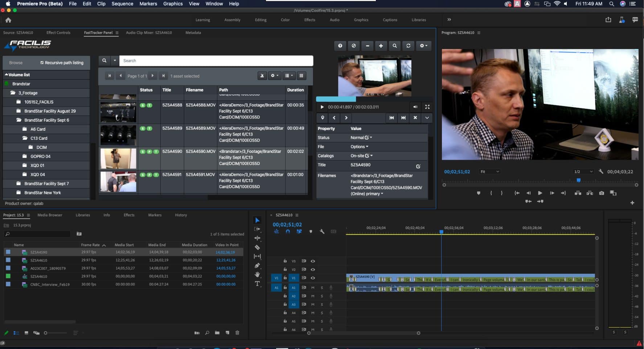Image resolution: width=644 pixels, height=349 pixels.
Task: Switch to Color workspace
Action: click(x=285, y=20)
